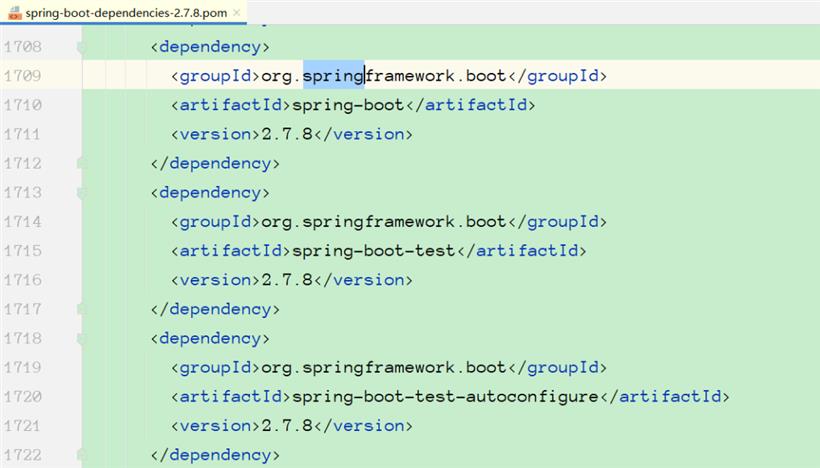Click the opening dependency tag on line 1713
This screenshot has height=468, width=820.
click(x=210, y=193)
